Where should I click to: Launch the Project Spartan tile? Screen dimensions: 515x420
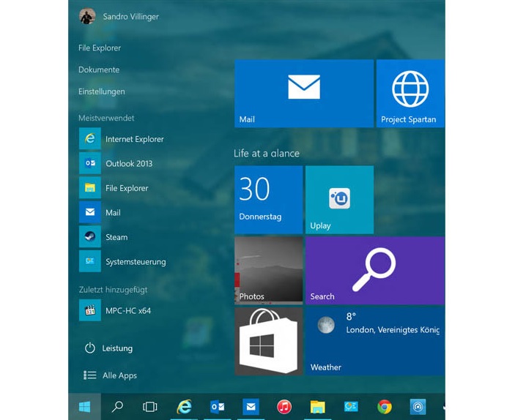coord(410,94)
